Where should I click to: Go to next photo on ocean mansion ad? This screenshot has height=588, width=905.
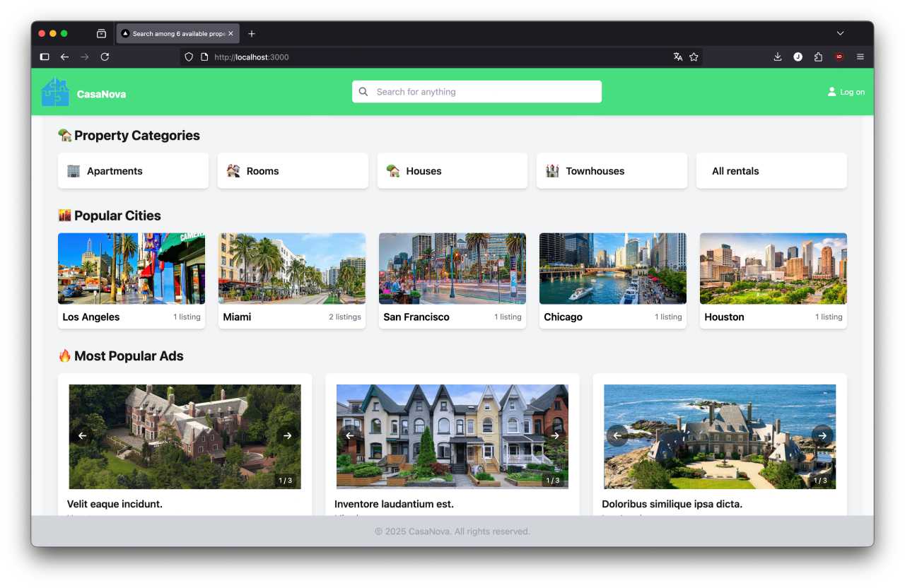click(x=822, y=436)
